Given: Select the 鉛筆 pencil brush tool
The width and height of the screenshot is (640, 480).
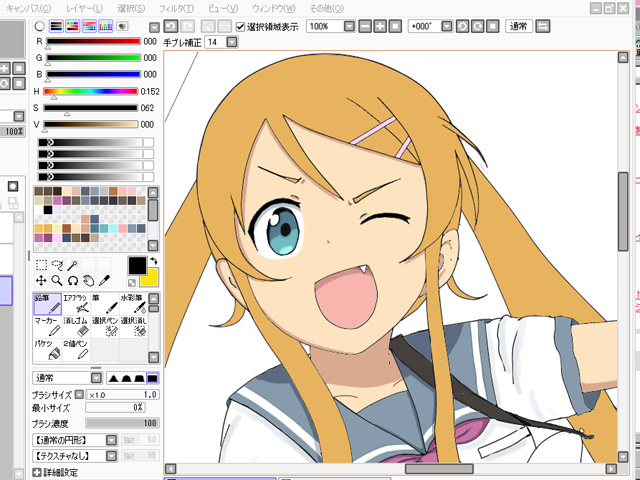Looking at the screenshot, I should 47,304.
